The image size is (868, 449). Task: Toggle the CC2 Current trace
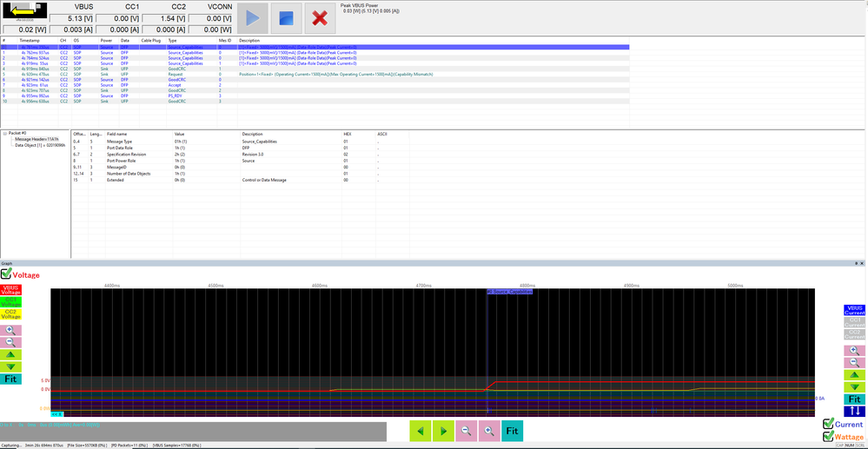[x=854, y=334]
